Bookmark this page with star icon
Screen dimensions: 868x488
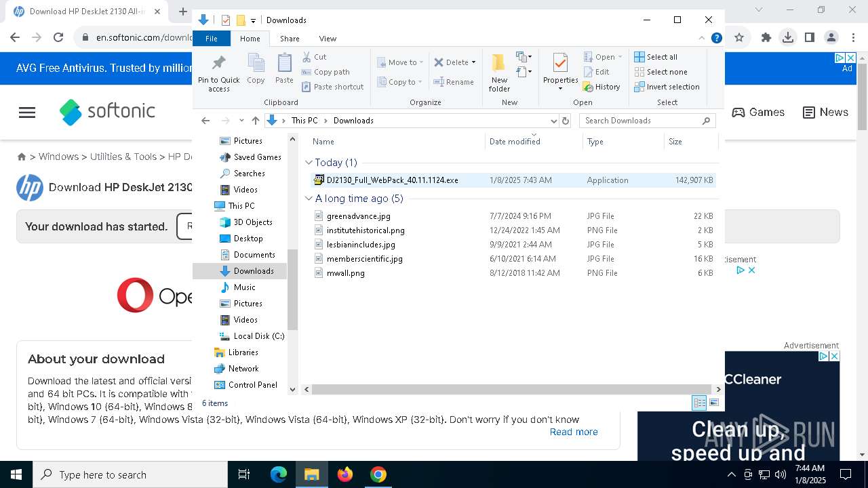739,37
